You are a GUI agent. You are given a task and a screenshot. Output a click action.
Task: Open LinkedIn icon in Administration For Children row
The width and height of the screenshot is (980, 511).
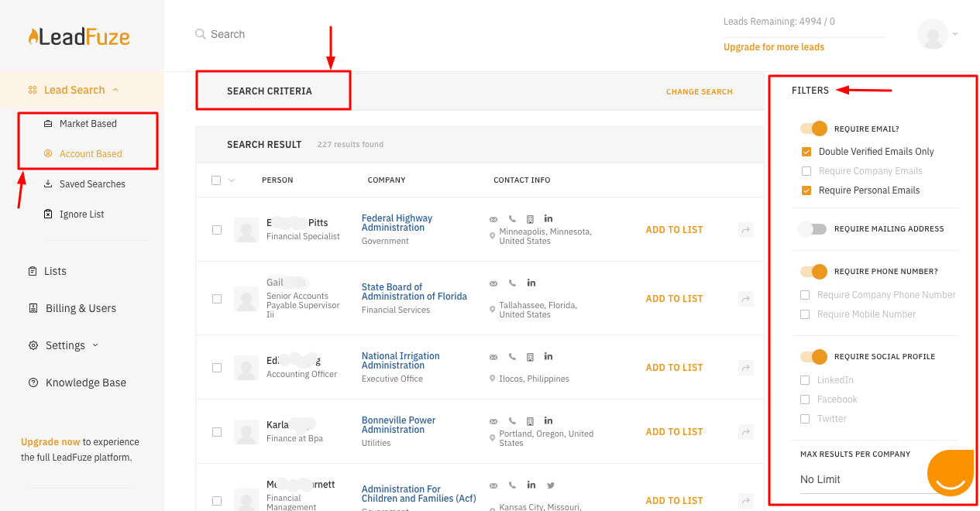(x=531, y=485)
